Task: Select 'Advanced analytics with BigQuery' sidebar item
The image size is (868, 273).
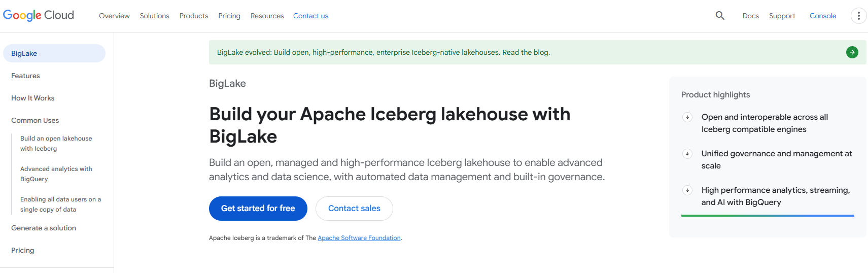Action: tap(56, 174)
